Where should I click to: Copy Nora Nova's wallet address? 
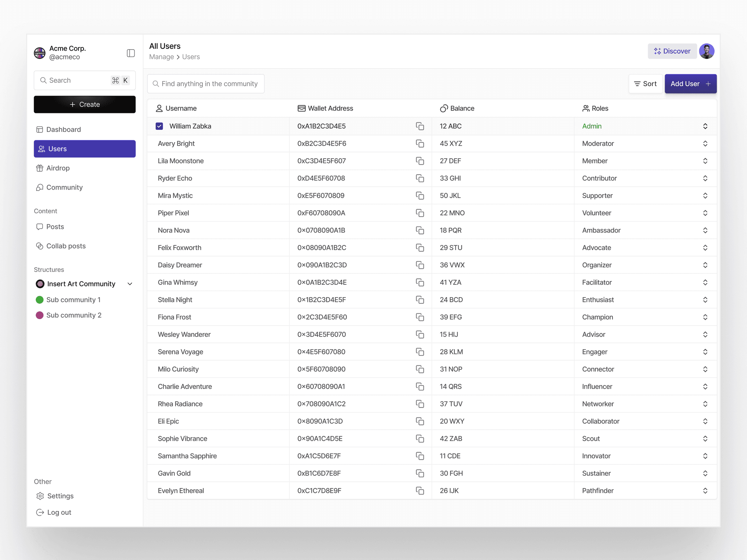click(420, 230)
